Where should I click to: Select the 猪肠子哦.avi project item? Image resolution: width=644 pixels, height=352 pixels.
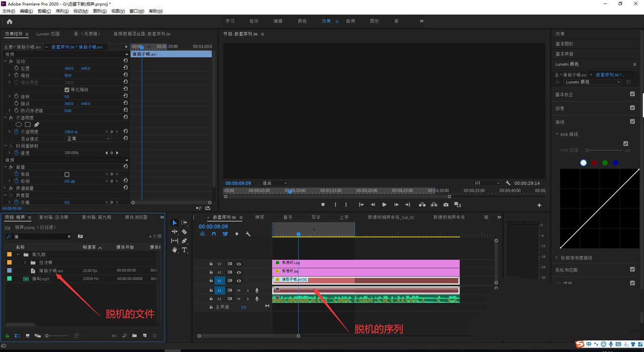[x=51, y=271]
